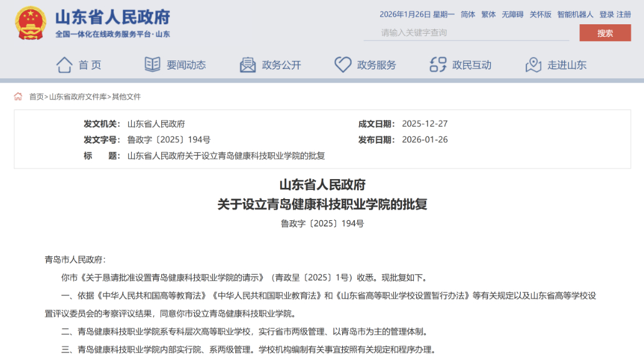Click the home icon in the breadcrumb
This screenshot has height=362, width=644.
(x=18, y=96)
